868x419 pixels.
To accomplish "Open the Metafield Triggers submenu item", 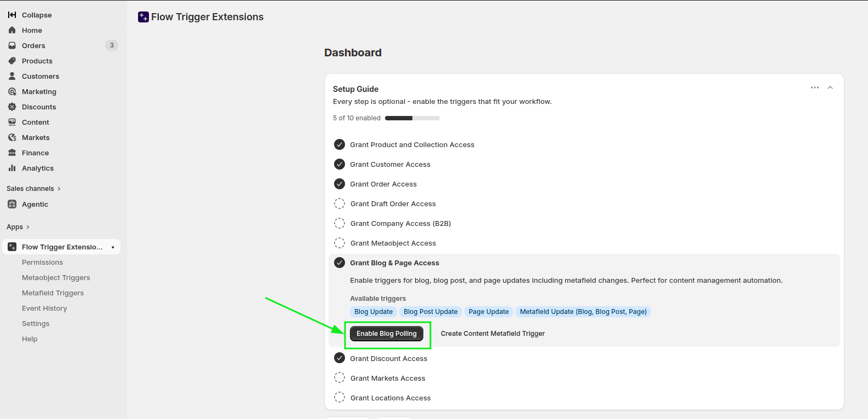I will pos(53,293).
